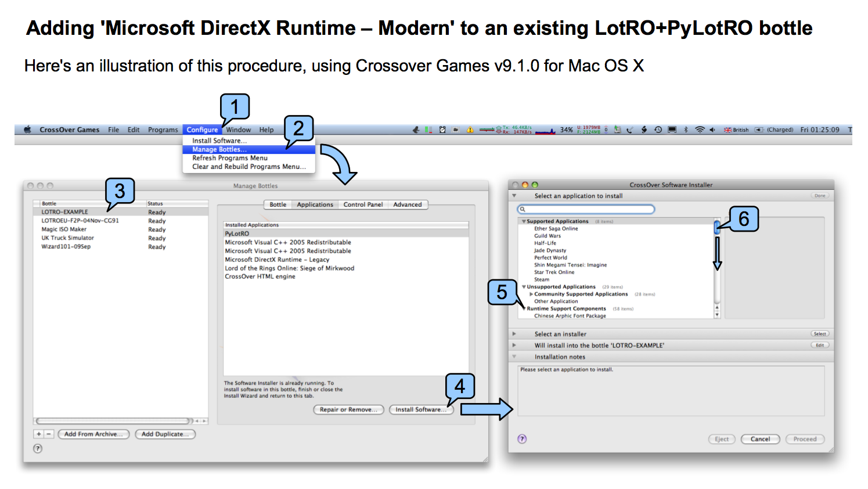Expand 'Will install into the bottle' section
This screenshot has width=868, height=489.
[x=514, y=345]
